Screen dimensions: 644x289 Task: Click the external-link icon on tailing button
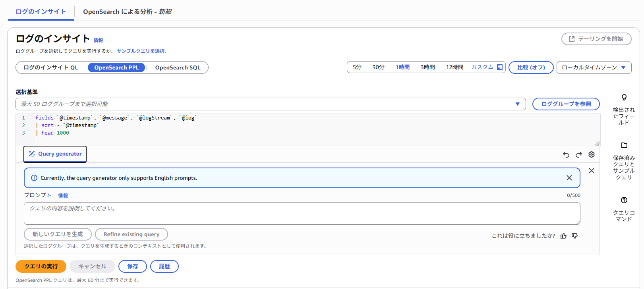click(572, 39)
